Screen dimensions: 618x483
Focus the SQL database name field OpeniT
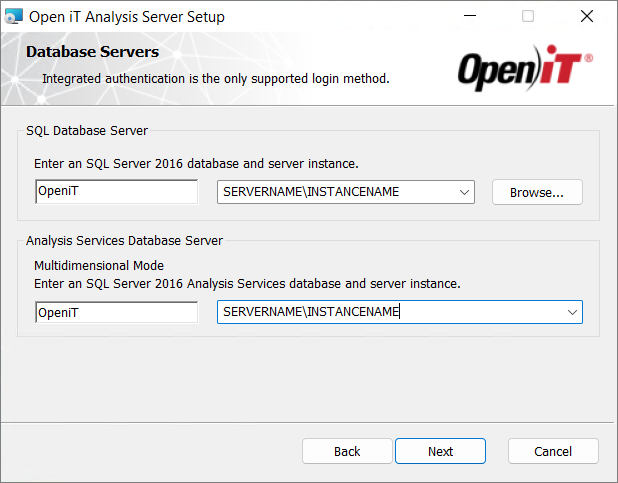[x=117, y=192]
